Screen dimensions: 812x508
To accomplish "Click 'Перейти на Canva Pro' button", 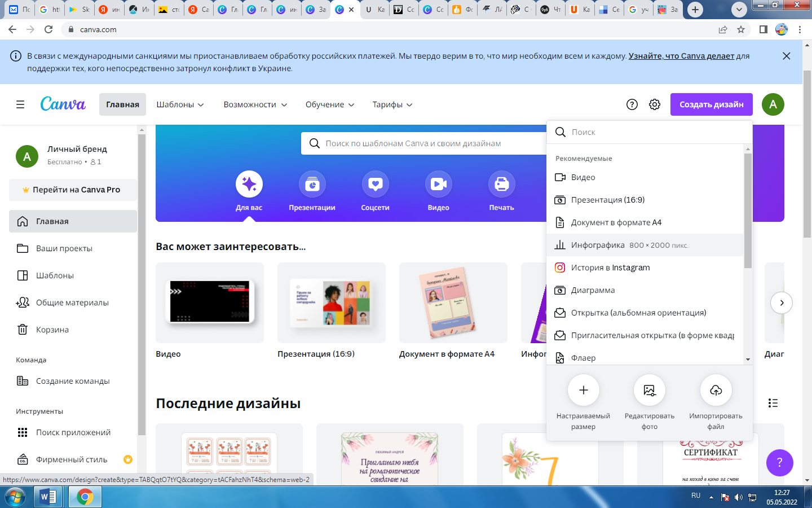I will pyautogui.click(x=73, y=190).
